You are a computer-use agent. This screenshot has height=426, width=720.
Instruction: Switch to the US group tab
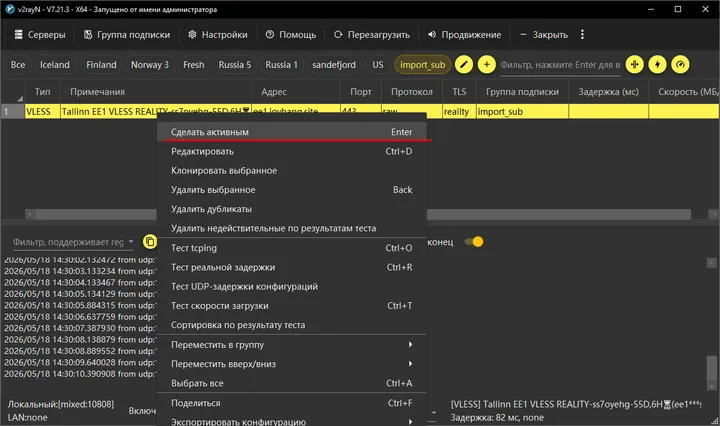377,65
